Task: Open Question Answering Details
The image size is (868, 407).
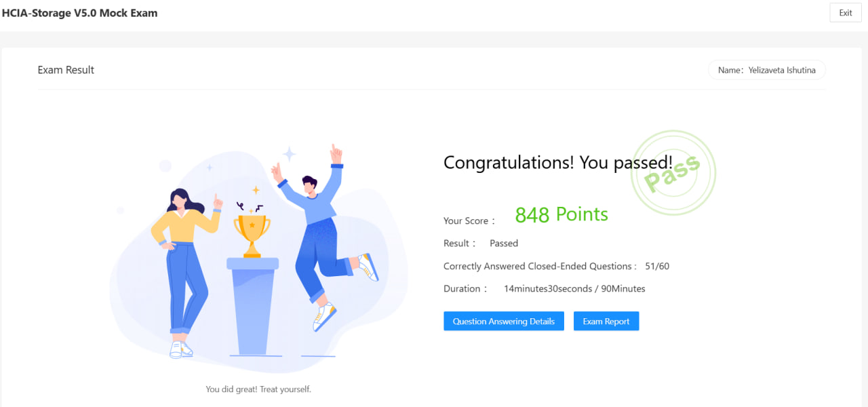Action: pos(503,322)
